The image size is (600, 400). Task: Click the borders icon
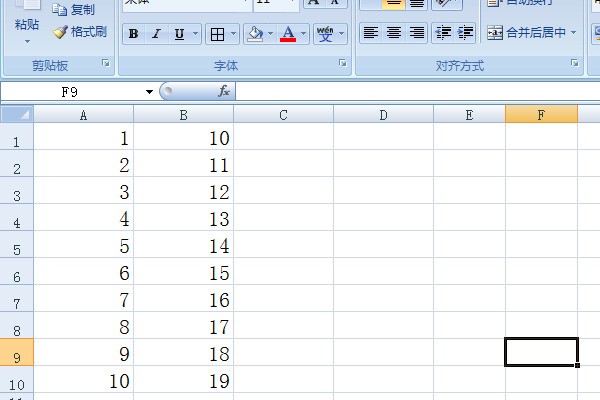[217, 34]
